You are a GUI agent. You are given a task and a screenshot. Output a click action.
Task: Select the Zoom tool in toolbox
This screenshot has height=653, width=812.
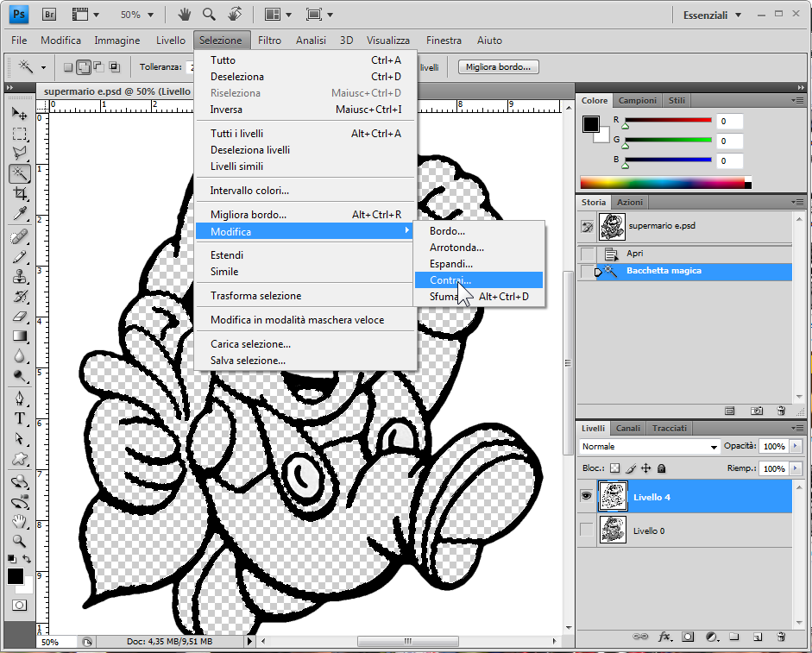(x=19, y=541)
